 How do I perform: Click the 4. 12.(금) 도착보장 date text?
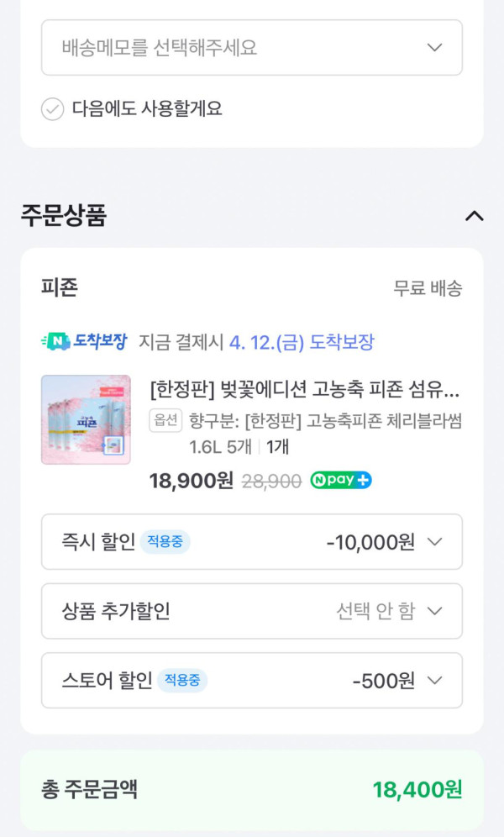pos(302,342)
